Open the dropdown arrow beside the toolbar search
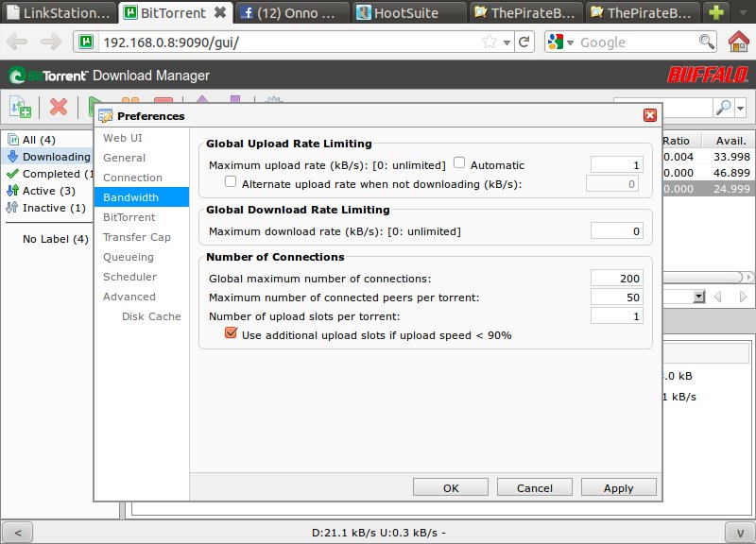 (x=741, y=108)
